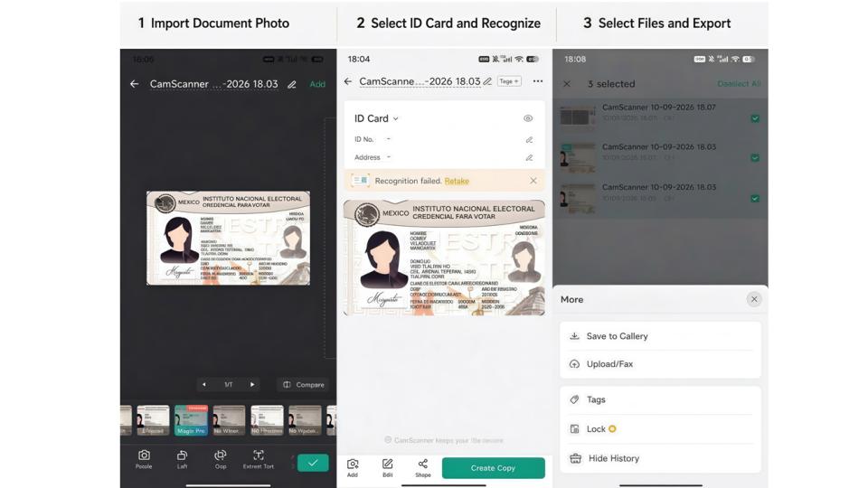Go to next page with right triangle arrow
The image size is (868, 488).
tap(252, 385)
